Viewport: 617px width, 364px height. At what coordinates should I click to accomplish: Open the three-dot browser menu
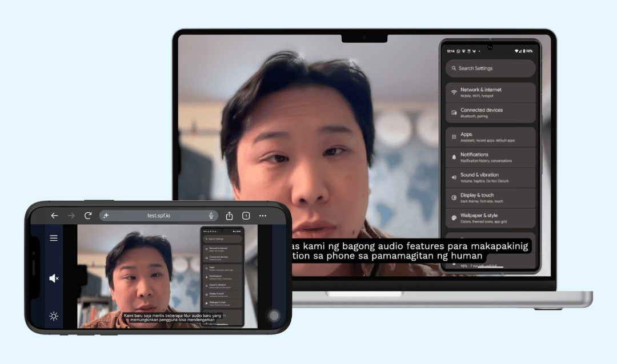coord(263,216)
